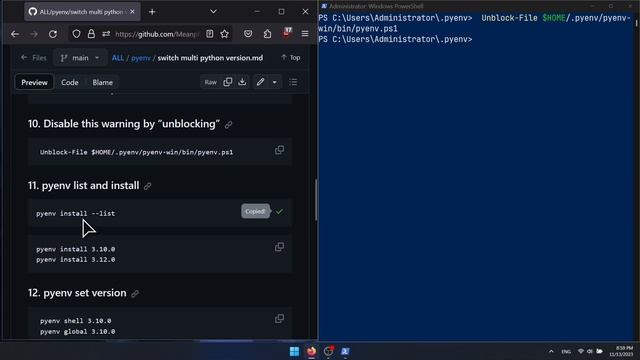Follow the ALL repository breadcrumb link
Screen dimensions: 640x360
coord(118,58)
